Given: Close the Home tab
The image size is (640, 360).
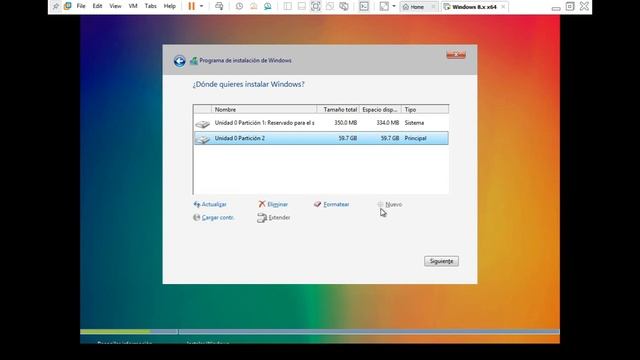Looking at the screenshot, I should (x=433, y=7).
